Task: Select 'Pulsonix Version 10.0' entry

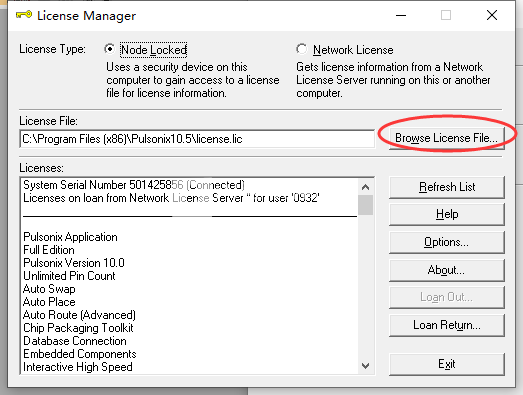Action: click(74, 263)
